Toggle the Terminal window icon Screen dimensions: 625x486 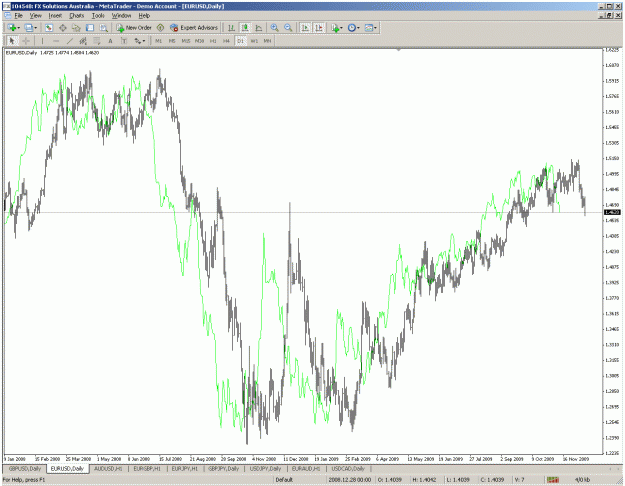tap(90, 28)
